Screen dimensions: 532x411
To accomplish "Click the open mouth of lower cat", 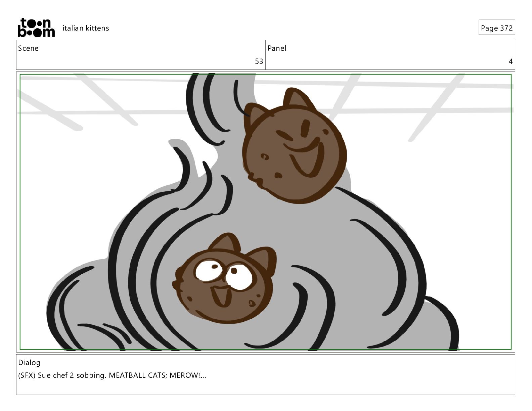I will [222, 295].
